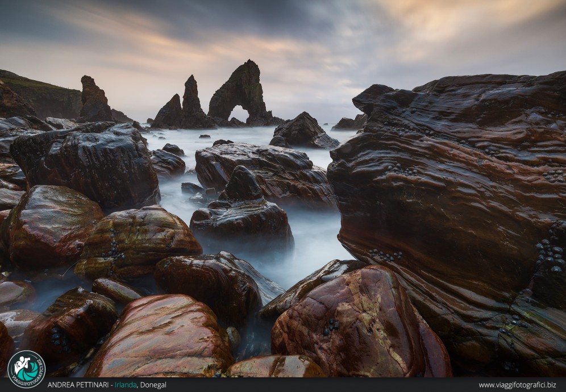Screen dimensions: 566x392
Task: Click the 'Donegal' location text
Action: [x=153, y=385]
